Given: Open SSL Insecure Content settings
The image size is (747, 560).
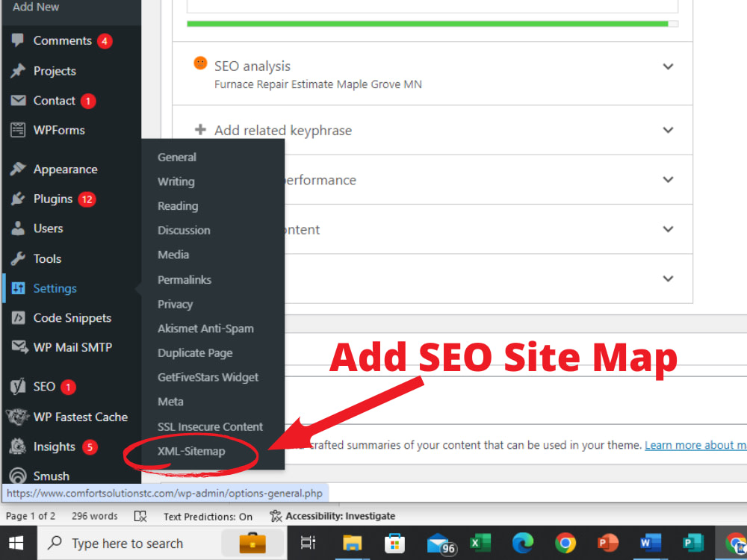Looking at the screenshot, I should (210, 426).
